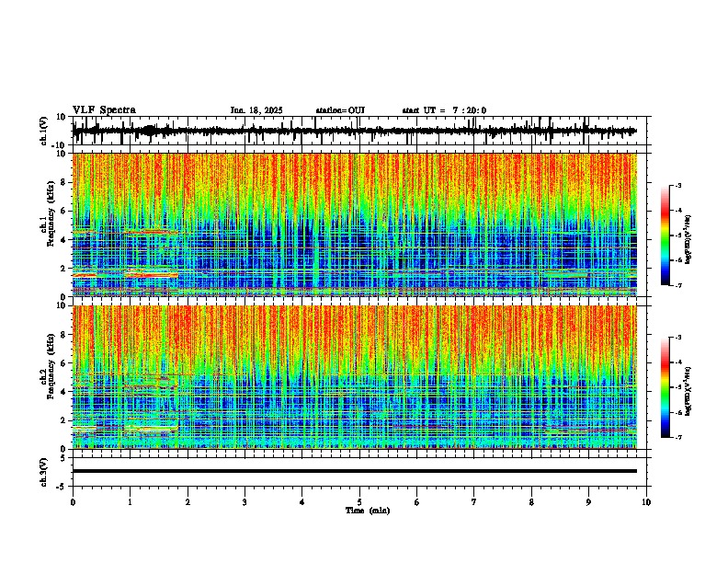Click time axis tick label "6"

pos(416,502)
